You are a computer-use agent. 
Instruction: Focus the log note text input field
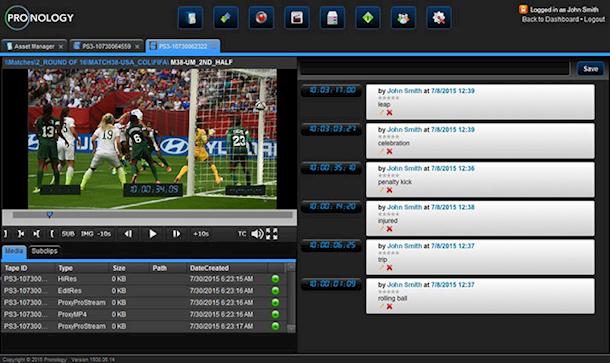point(435,69)
